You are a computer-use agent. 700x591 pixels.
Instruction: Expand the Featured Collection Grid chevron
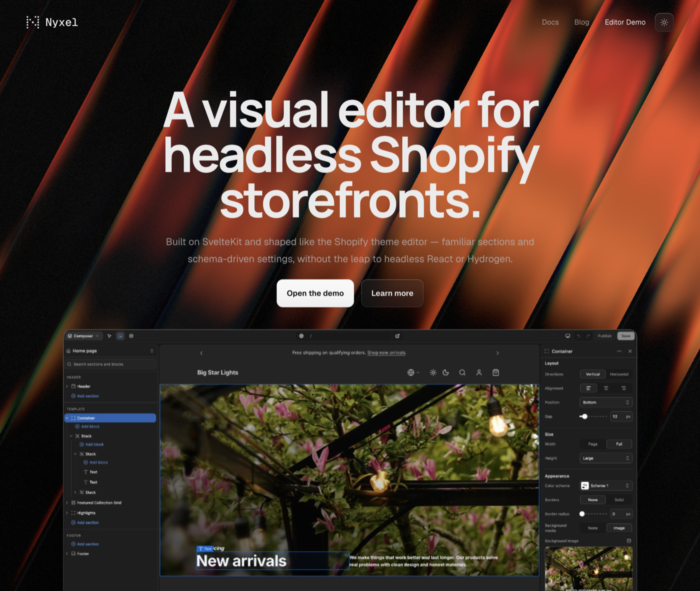pyautogui.click(x=67, y=503)
